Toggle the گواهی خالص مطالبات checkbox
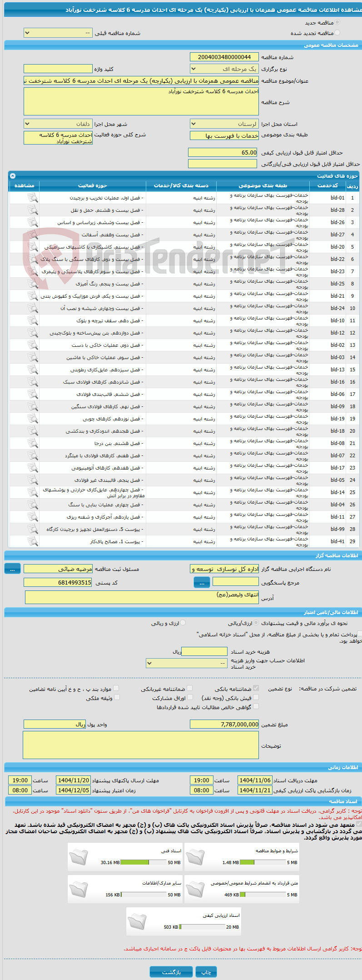362x980 pixels. click(x=256, y=706)
